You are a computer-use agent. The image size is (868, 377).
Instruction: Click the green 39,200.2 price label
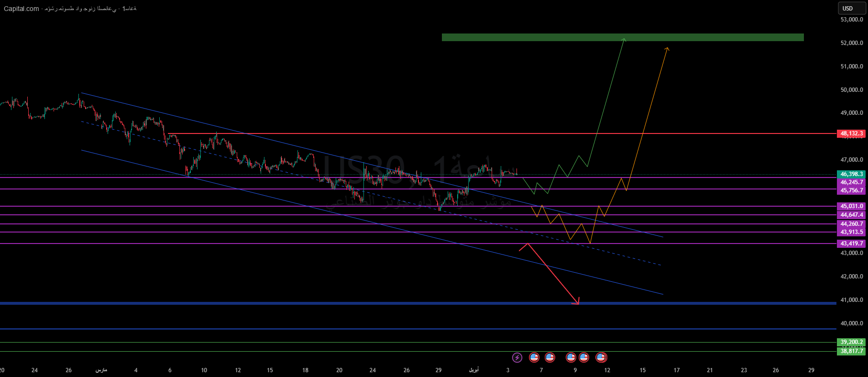tap(851, 342)
